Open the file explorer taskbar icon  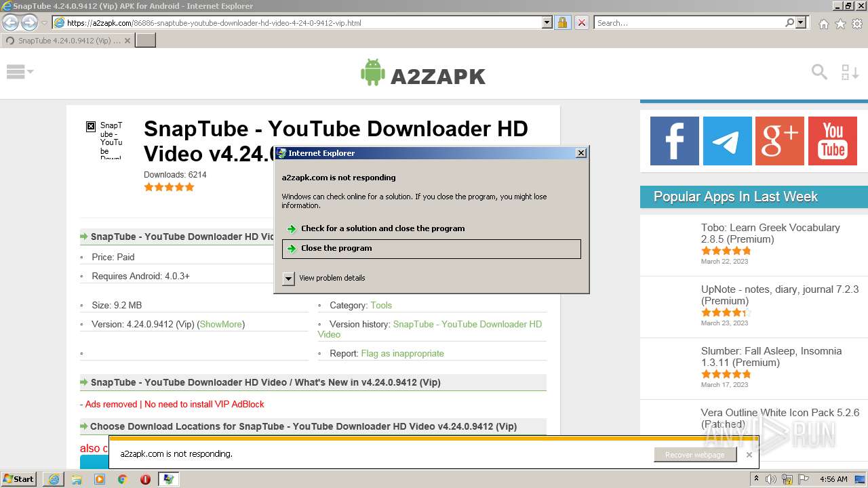(77, 479)
